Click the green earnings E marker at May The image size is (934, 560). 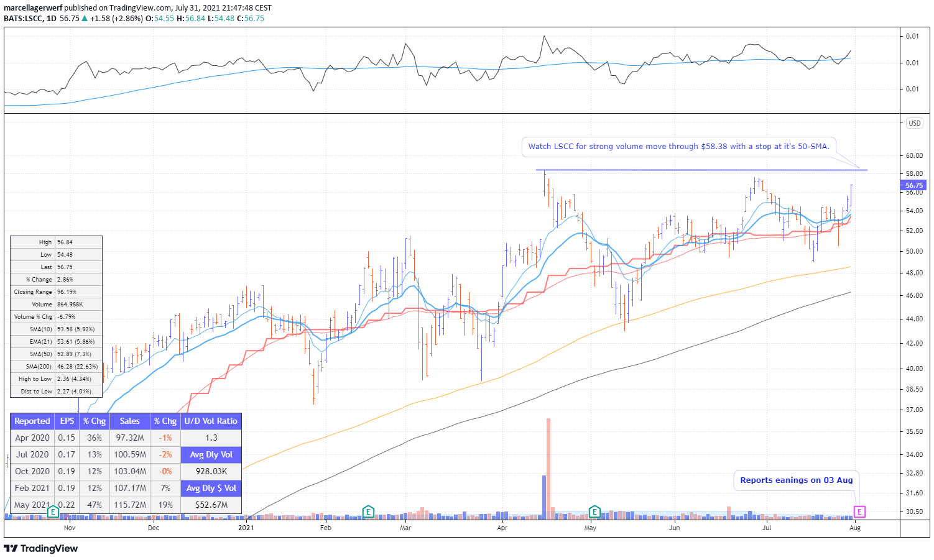click(x=594, y=512)
